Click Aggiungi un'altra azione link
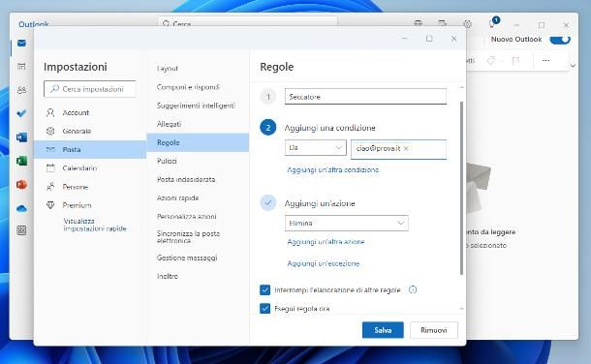This screenshot has height=364, width=591. [x=326, y=242]
